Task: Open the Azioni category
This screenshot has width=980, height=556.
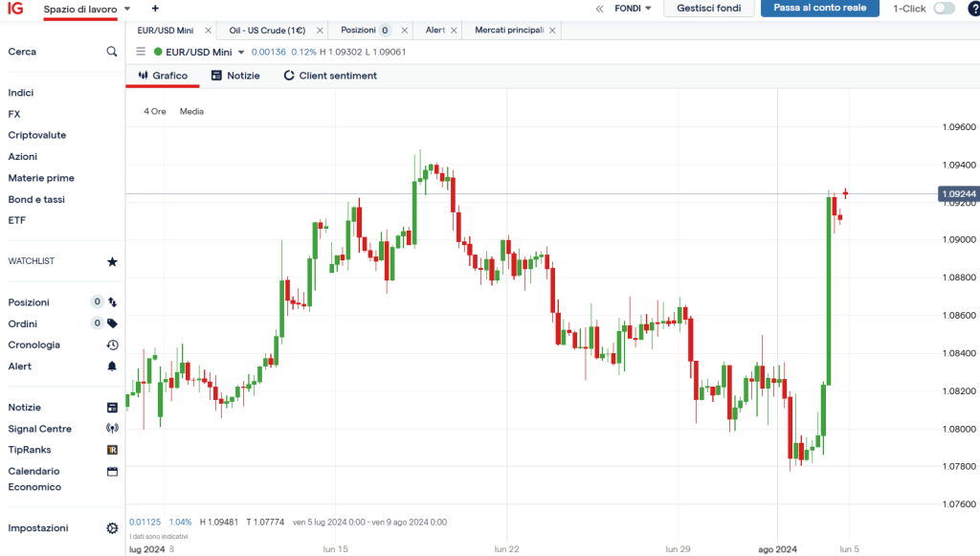Action: point(23,156)
